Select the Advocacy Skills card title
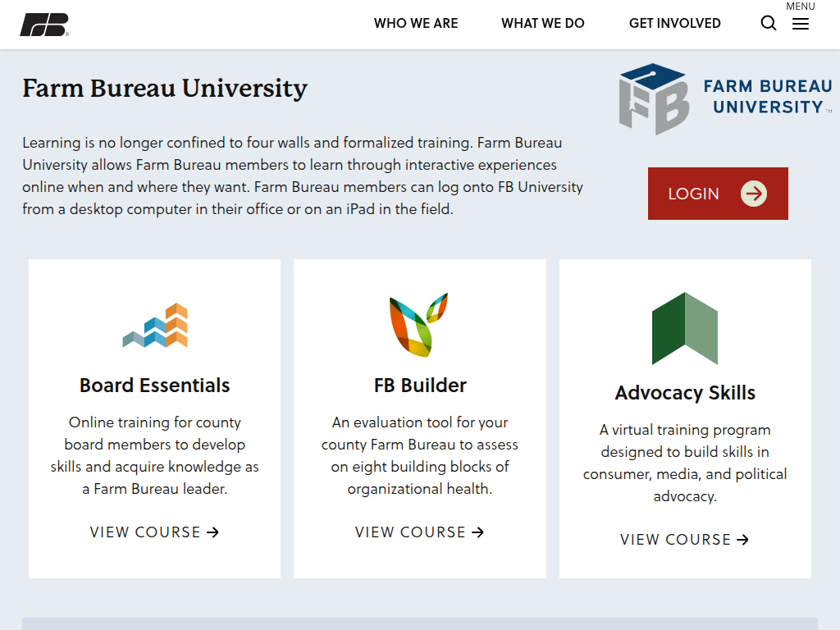840x630 pixels. coord(685,393)
